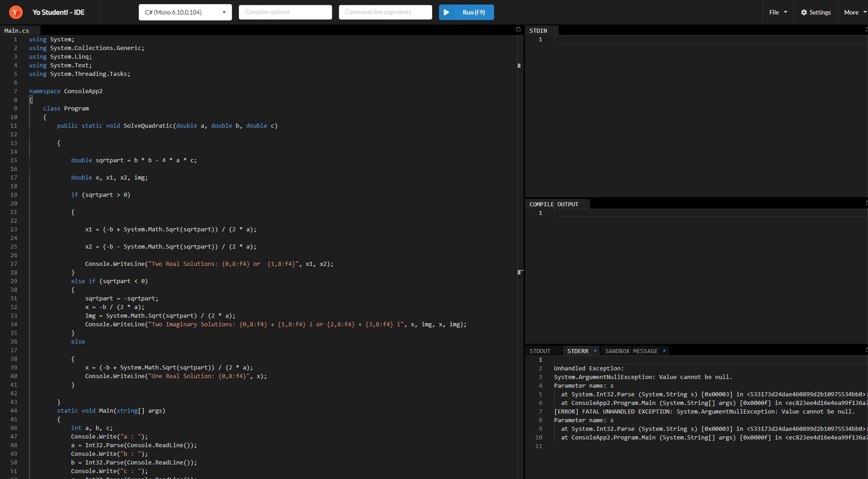The width and height of the screenshot is (868, 479).
Task: Click the Settings gear icon
Action: click(804, 12)
